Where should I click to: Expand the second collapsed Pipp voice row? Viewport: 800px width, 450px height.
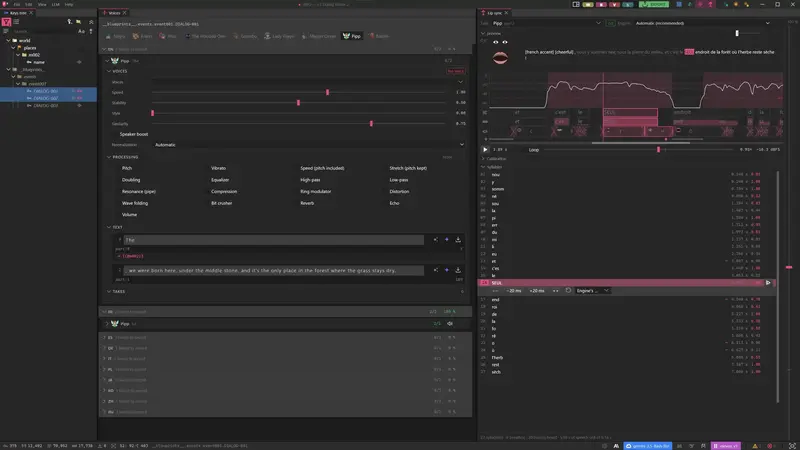[107, 323]
